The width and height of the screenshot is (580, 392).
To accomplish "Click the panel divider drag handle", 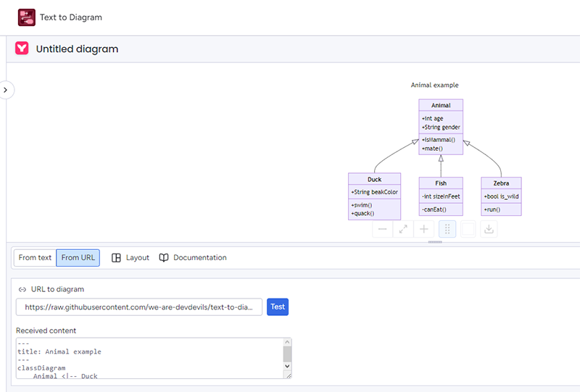I will coord(435,242).
